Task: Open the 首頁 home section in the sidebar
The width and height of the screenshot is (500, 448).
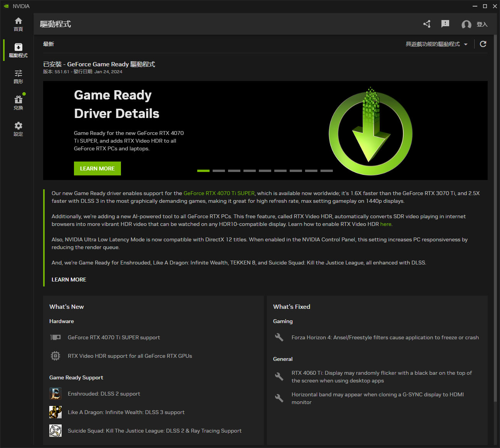Action: tap(18, 24)
